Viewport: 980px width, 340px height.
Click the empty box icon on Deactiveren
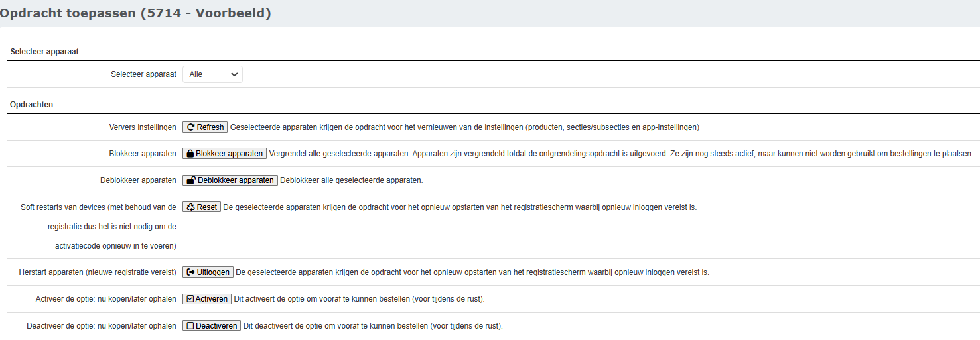click(x=190, y=326)
